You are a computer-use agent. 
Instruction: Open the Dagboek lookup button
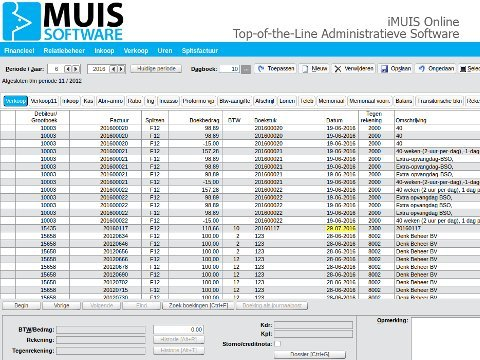pos(246,69)
